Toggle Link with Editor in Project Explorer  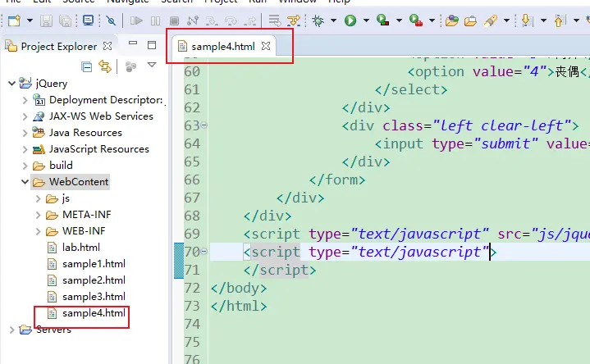pyautogui.click(x=105, y=66)
